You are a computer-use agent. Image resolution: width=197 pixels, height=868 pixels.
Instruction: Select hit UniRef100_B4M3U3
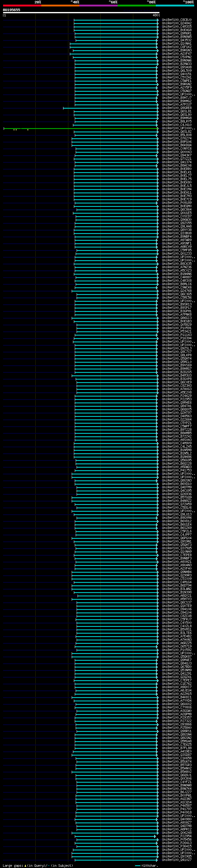[176, 375]
